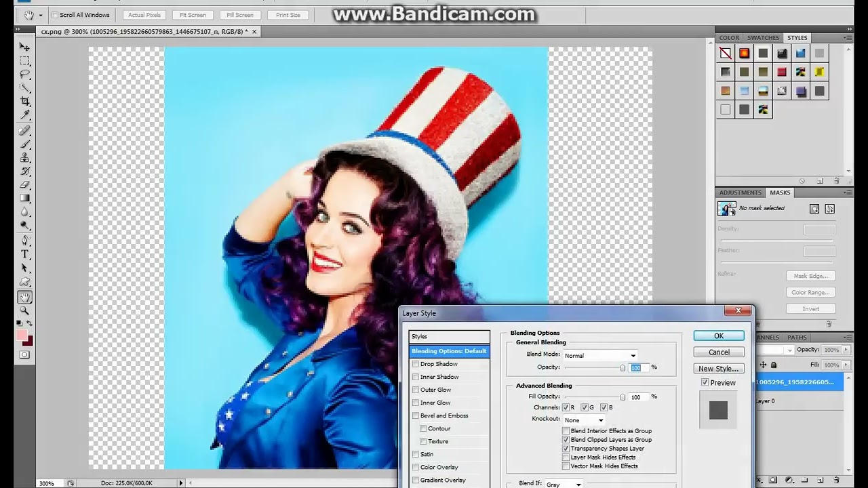Image resolution: width=868 pixels, height=488 pixels.
Task: Select the Lasso tool
Action: [24, 75]
